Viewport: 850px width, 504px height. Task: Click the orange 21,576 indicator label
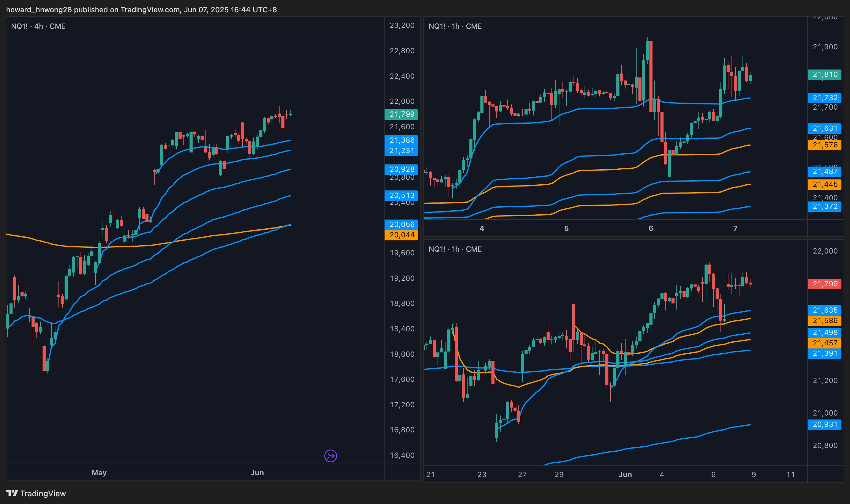(x=824, y=145)
